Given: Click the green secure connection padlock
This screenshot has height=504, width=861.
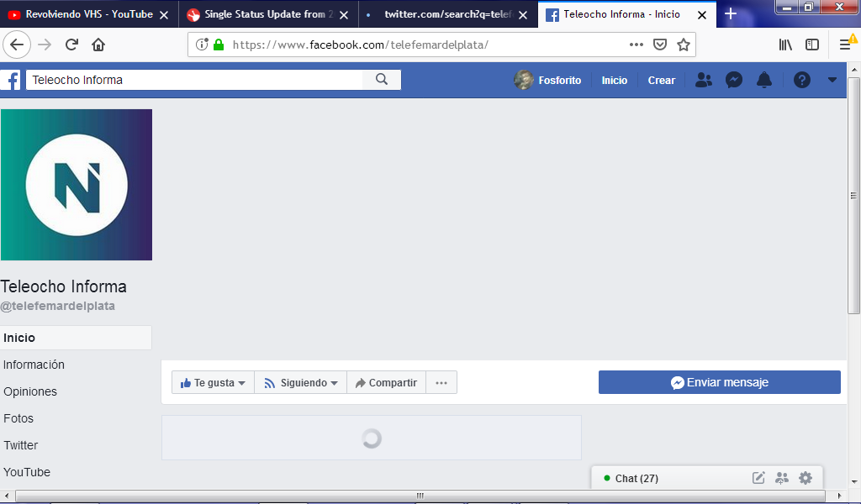Looking at the screenshot, I should click(x=219, y=45).
